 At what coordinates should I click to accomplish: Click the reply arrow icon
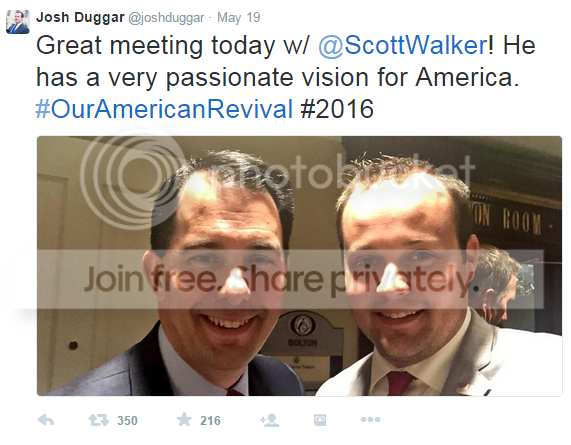pos(46,420)
